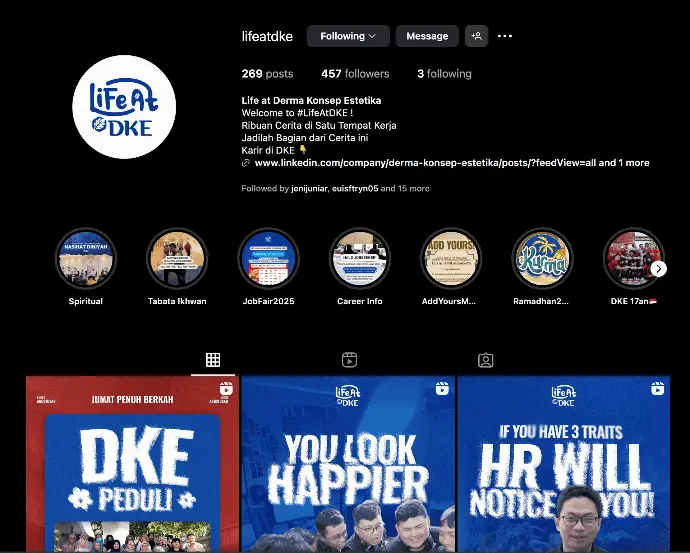
Task: Open the three-dot profile options menu
Action: click(505, 36)
